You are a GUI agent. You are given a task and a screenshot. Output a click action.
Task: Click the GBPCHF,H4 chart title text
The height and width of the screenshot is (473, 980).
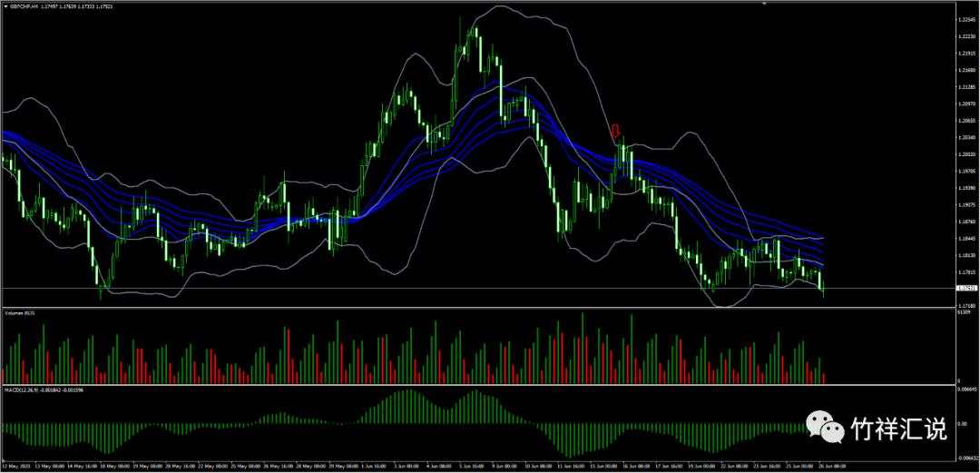click(x=24, y=6)
